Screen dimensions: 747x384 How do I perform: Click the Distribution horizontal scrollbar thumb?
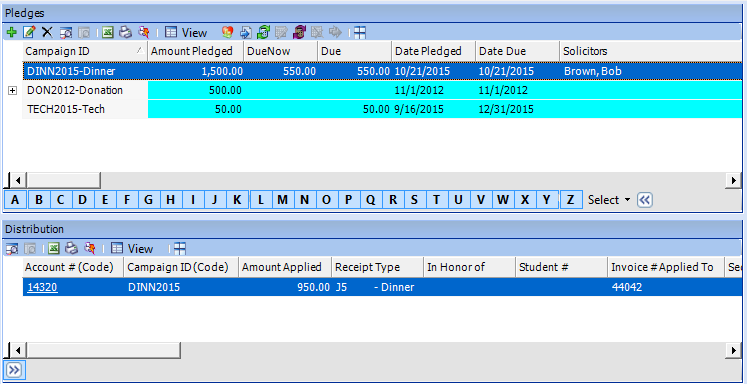(103, 351)
